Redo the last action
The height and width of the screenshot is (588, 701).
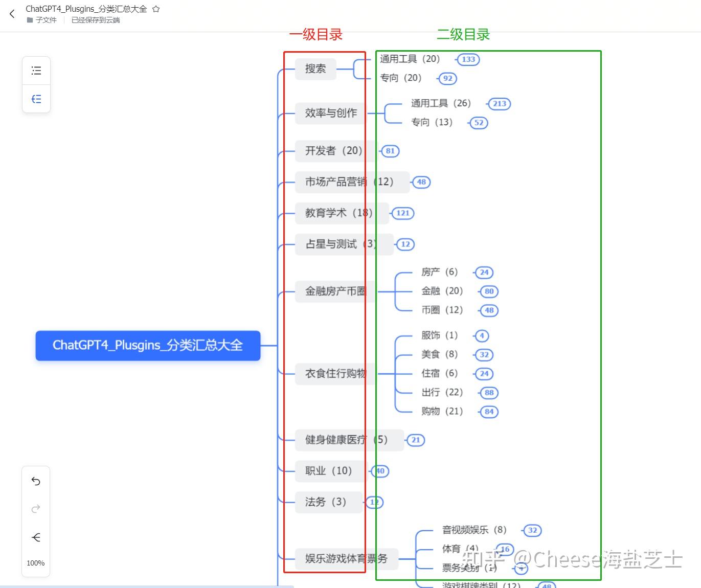pyautogui.click(x=36, y=509)
